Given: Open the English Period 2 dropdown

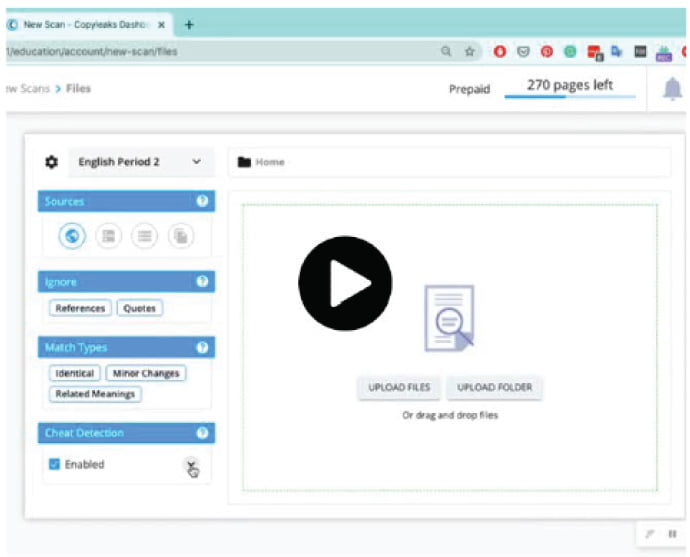Looking at the screenshot, I should [x=141, y=162].
